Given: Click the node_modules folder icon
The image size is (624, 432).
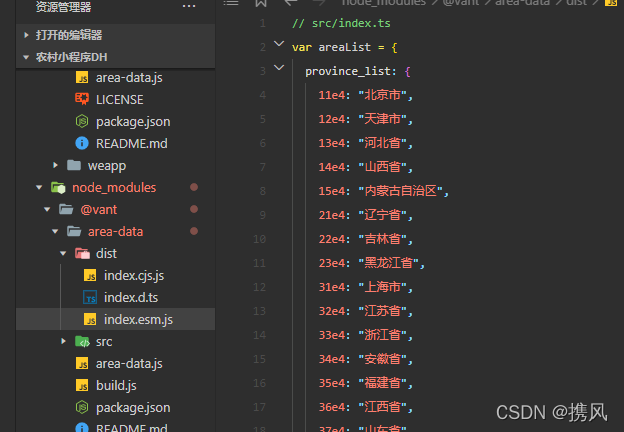Looking at the screenshot, I should 58,187.
